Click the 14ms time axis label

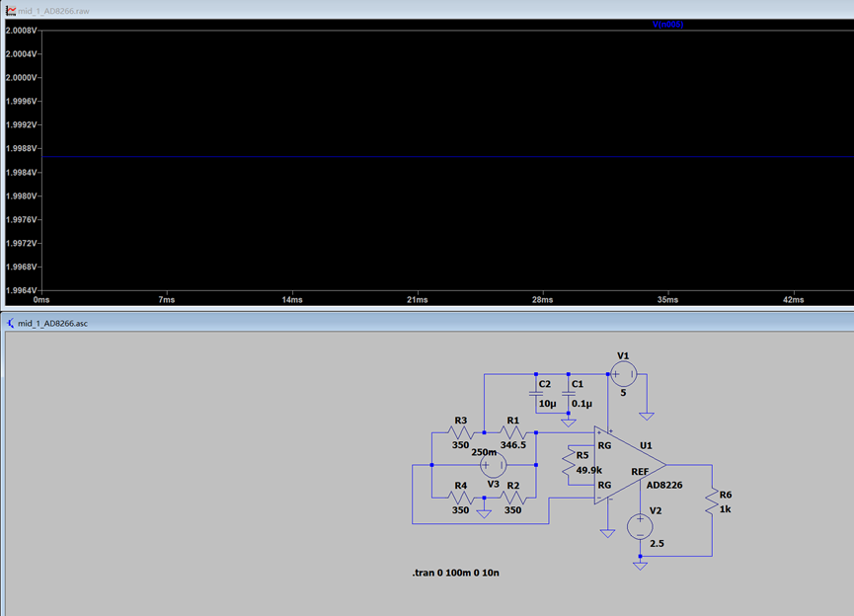292,299
